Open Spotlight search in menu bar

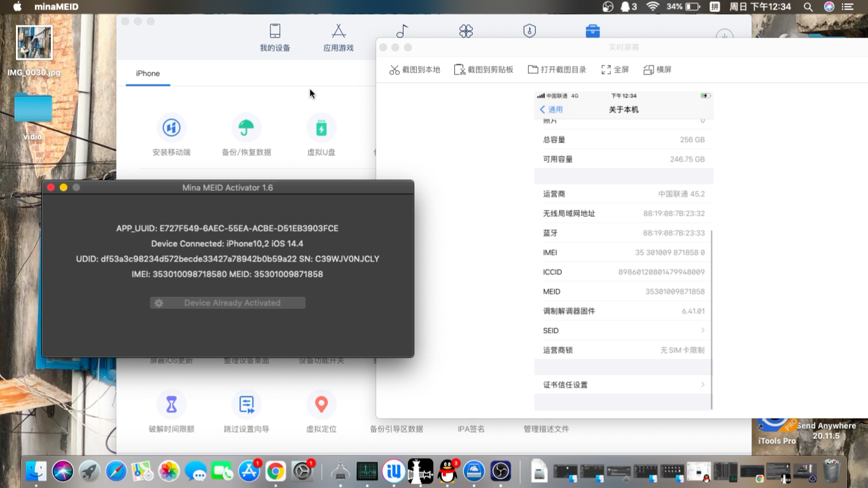[x=808, y=7]
